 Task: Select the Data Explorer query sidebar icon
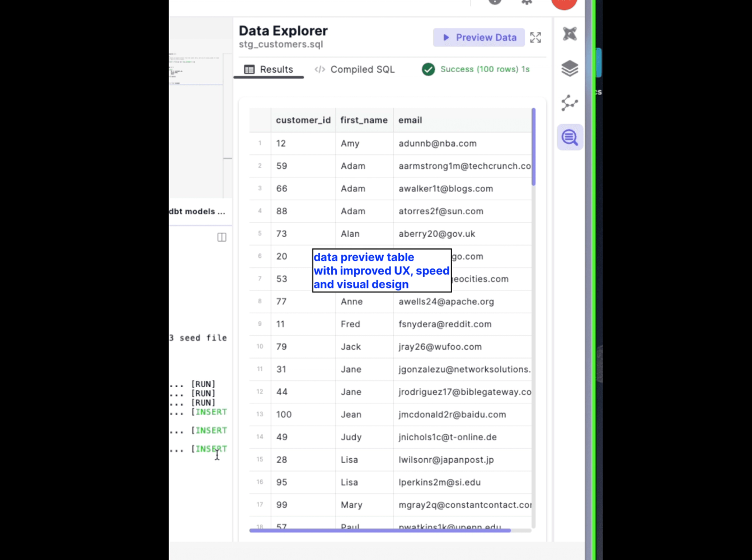(570, 137)
